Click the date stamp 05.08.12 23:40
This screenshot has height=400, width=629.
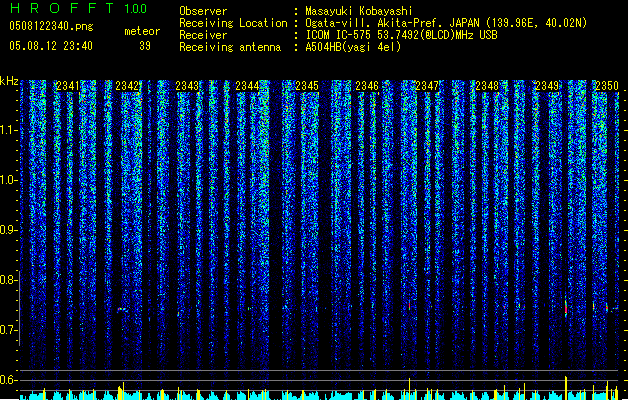pos(51,46)
